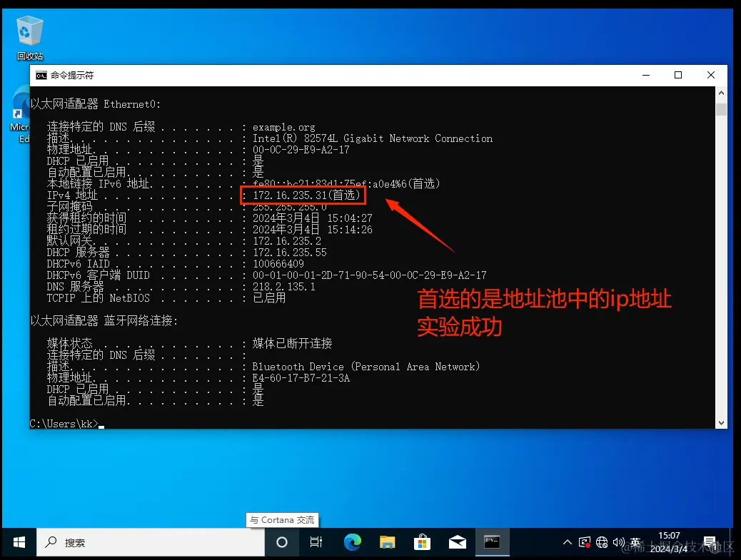This screenshot has width=741, height=560.
Task: Select the active Command Prompt taskbar icon
Action: (492, 542)
